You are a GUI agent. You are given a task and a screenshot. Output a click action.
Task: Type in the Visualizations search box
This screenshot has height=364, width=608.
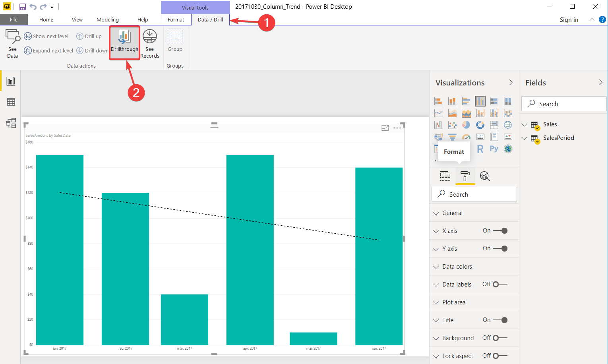click(x=474, y=194)
